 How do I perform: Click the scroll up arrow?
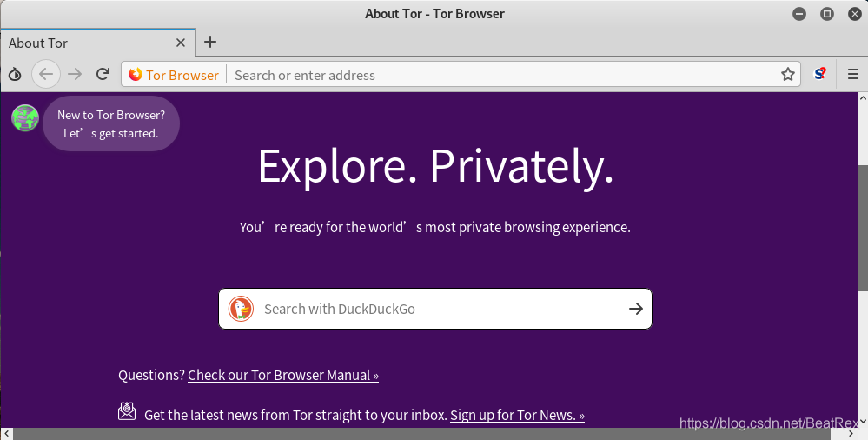click(863, 98)
